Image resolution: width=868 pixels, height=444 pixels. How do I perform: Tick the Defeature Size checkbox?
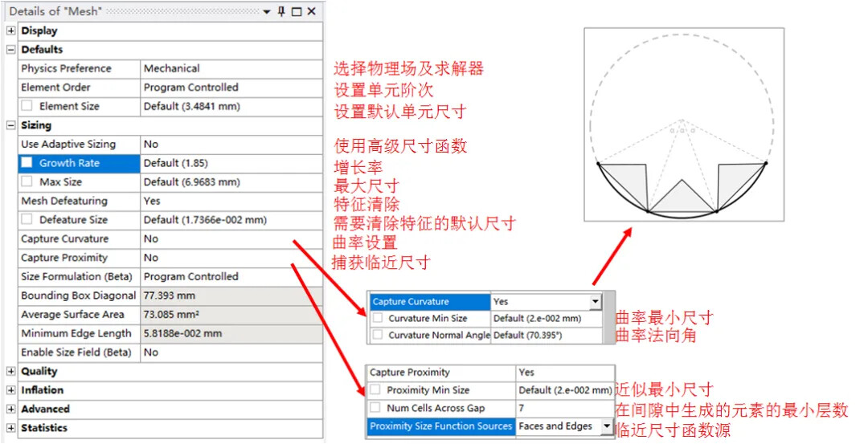[27, 220]
